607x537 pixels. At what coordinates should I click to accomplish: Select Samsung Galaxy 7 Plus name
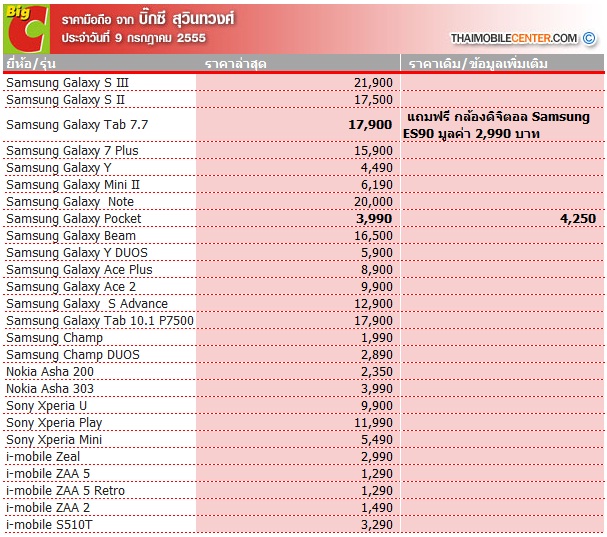point(72,151)
